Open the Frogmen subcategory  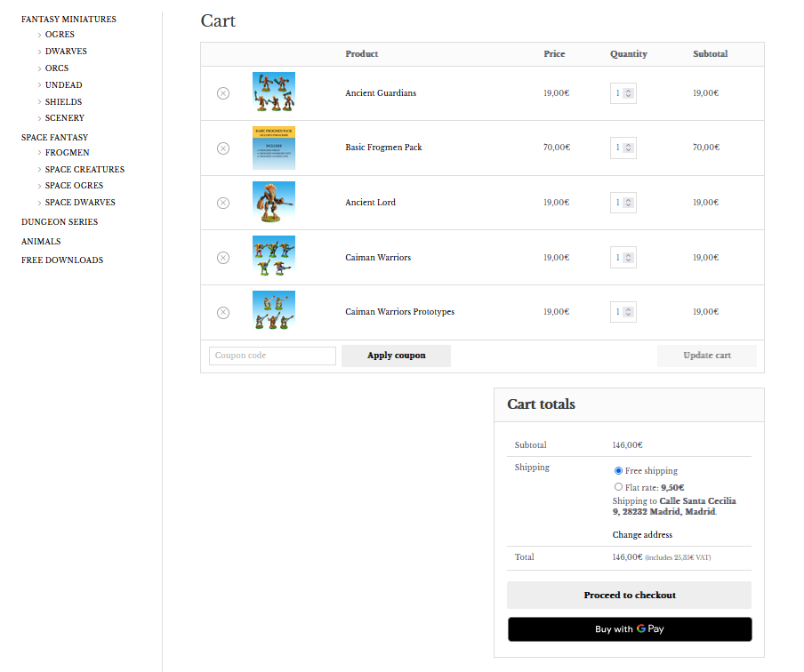point(67,153)
